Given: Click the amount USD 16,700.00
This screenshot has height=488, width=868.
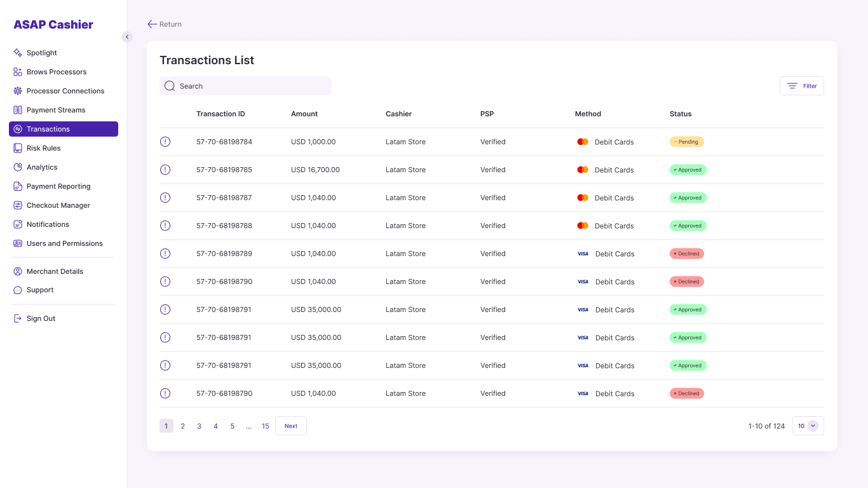Looking at the screenshot, I should click(315, 170).
